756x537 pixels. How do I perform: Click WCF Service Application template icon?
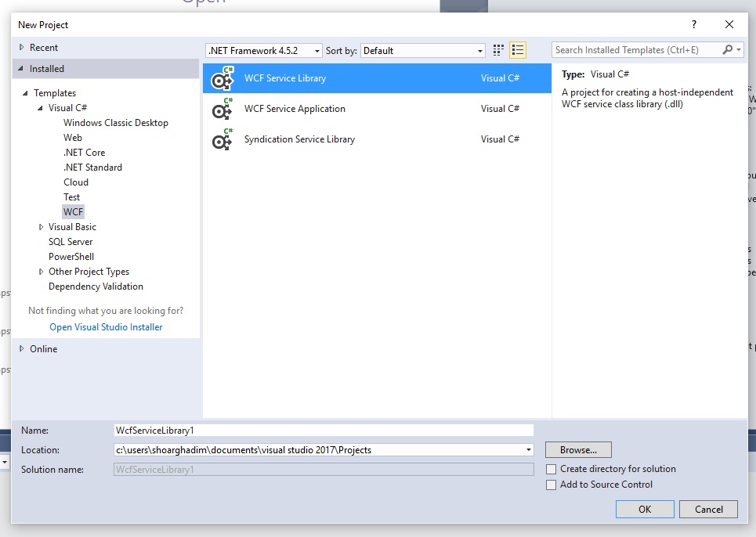(x=222, y=110)
